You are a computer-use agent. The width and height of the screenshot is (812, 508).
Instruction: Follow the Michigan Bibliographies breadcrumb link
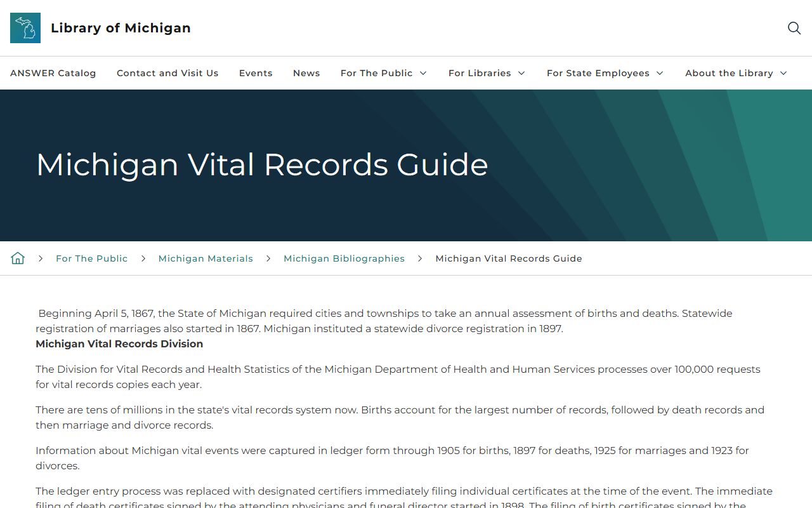coord(344,258)
